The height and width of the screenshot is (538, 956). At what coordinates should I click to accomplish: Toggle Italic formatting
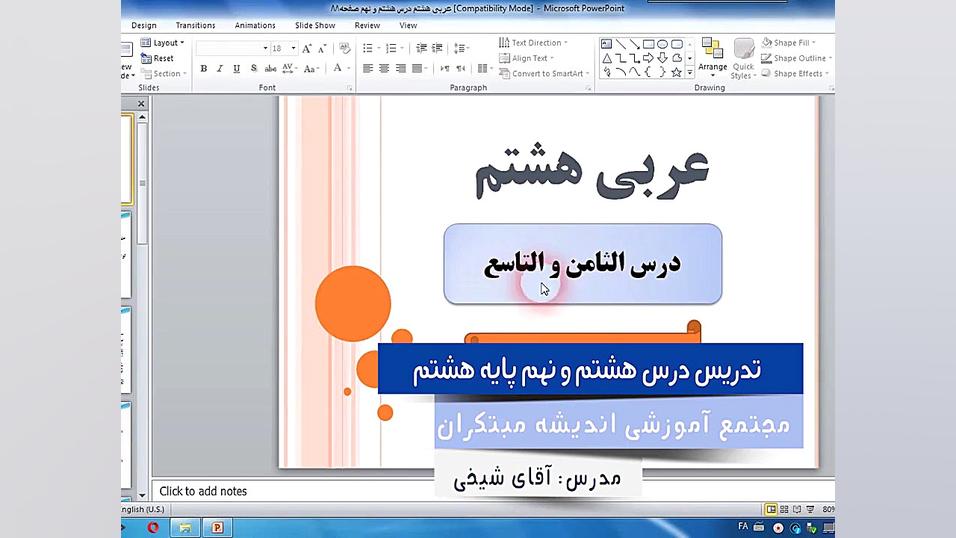click(219, 69)
